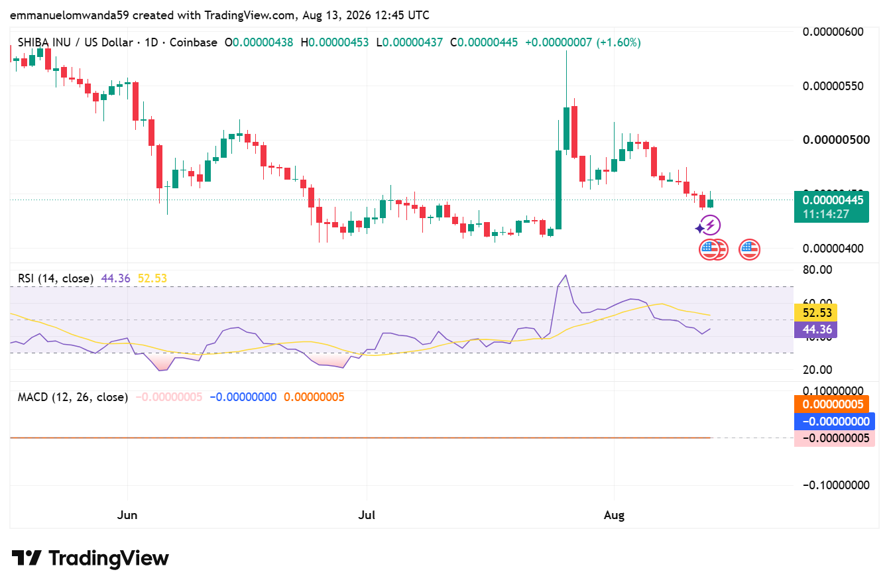The width and height of the screenshot is (889, 588).
Task: Select pink −0.00000005 value in MACD legend
Action: (169, 397)
